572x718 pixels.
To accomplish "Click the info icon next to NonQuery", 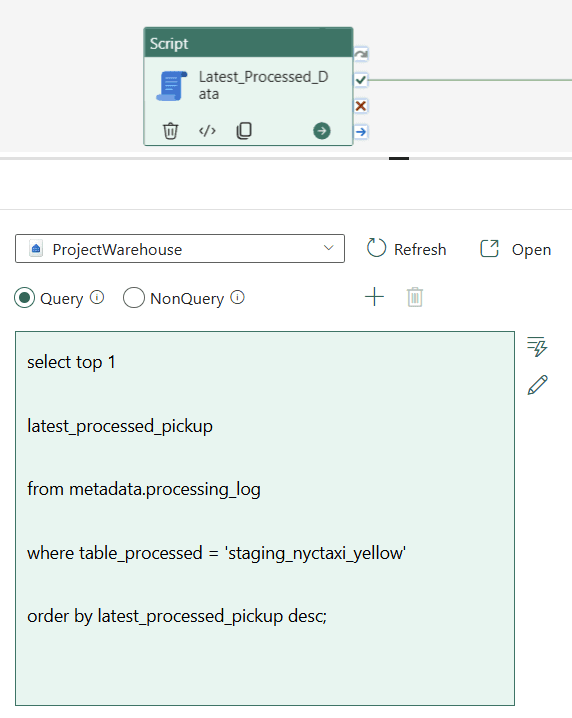I will [237, 297].
